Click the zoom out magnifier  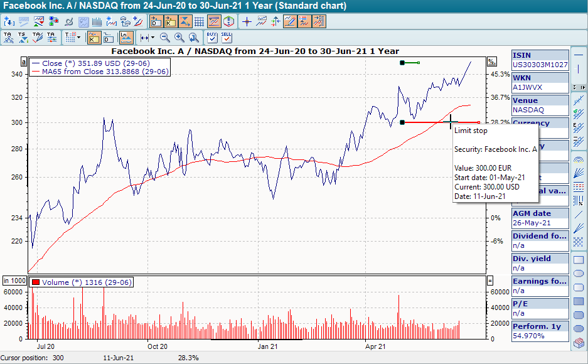tap(165, 38)
